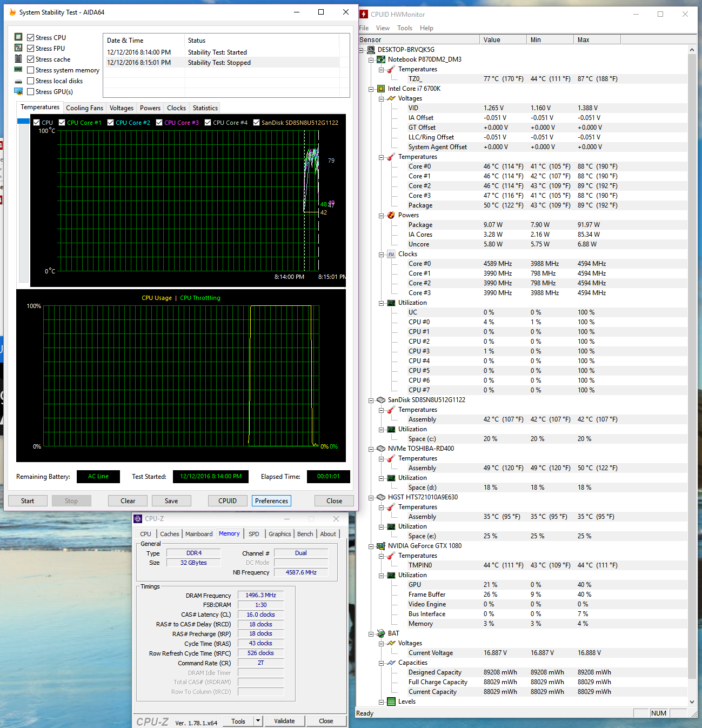Click the Max column header in HWMonitor
Image resolution: width=702 pixels, height=728 pixels.
[x=597, y=39]
